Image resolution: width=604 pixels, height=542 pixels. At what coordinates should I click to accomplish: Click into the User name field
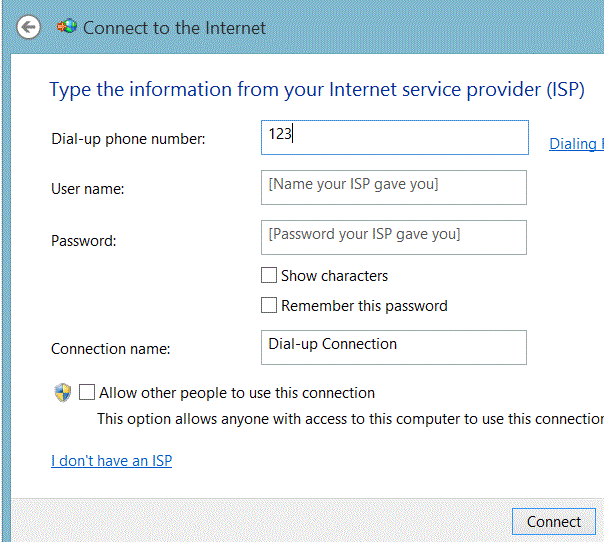pyautogui.click(x=394, y=188)
